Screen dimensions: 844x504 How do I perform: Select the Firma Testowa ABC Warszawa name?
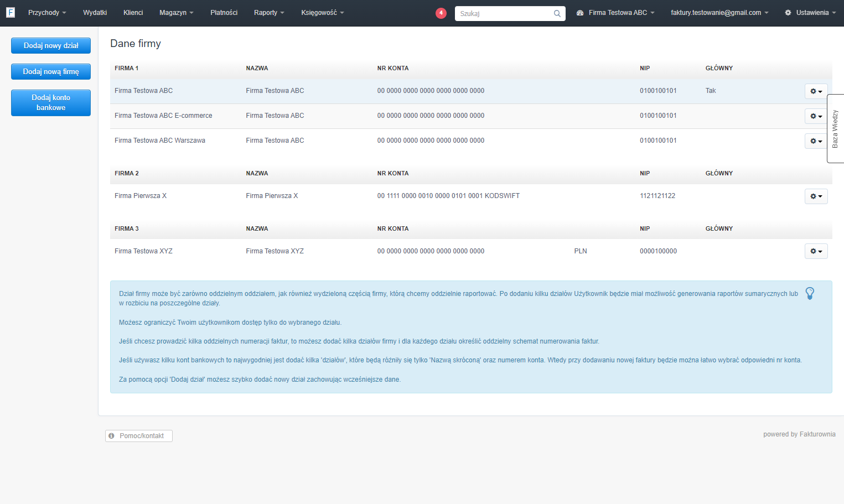[x=160, y=141]
